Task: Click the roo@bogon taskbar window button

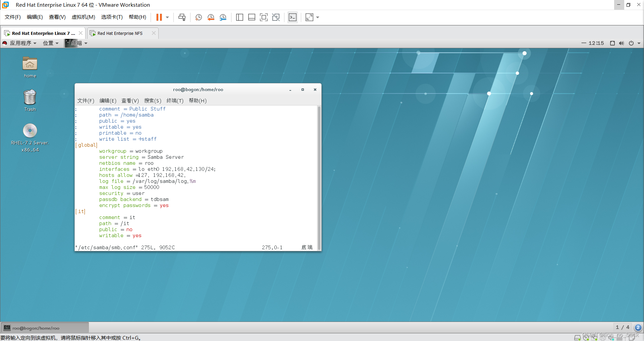Action: pyautogui.click(x=45, y=328)
